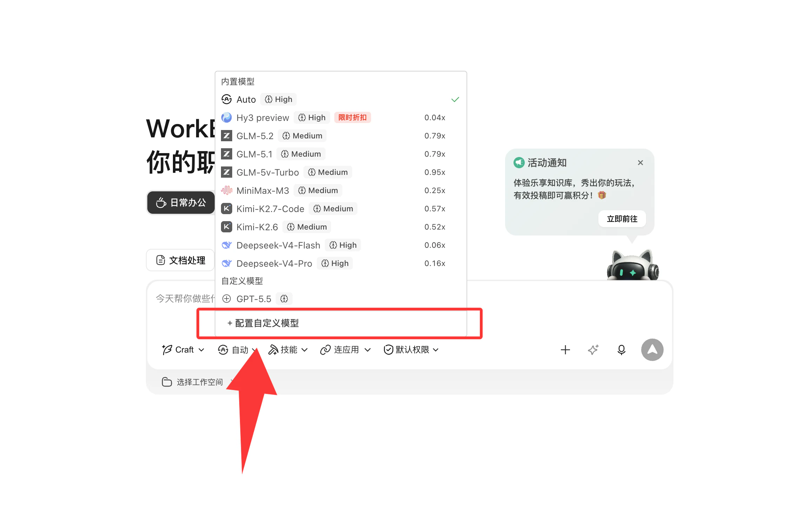This screenshot has width=785, height=532.
Task: Click Deepseek-V4-Flash whale logo icon
Action: [x=227, y=245]
